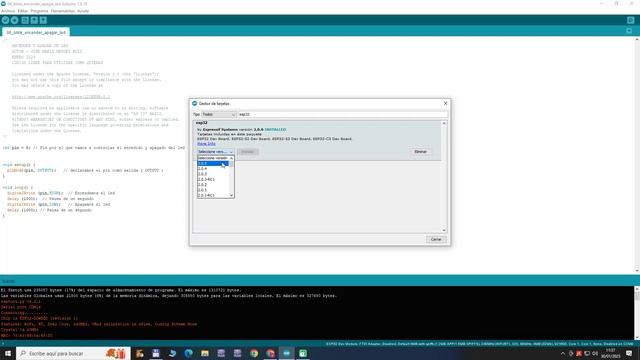Open the Seleccione versión combo box

coord(216,152)
